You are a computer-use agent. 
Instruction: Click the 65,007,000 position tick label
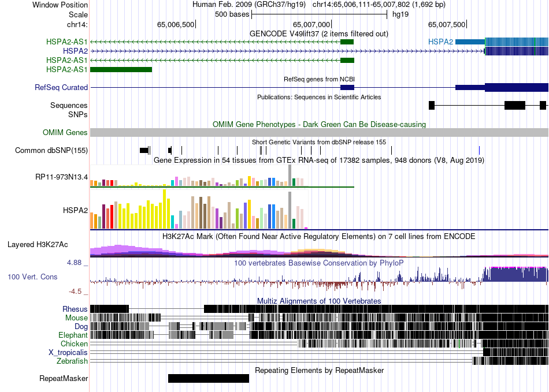(311, 24)
